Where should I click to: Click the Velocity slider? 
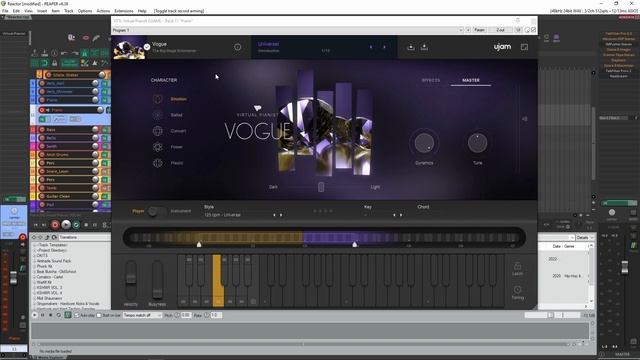131,280
